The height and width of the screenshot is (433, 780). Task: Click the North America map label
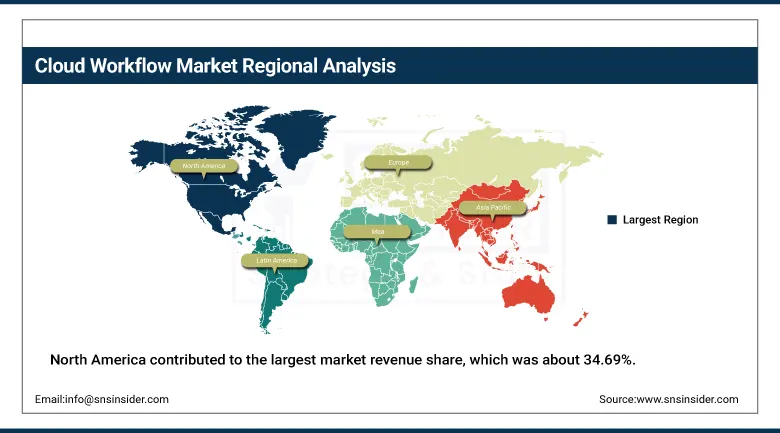tap(204, 166)
